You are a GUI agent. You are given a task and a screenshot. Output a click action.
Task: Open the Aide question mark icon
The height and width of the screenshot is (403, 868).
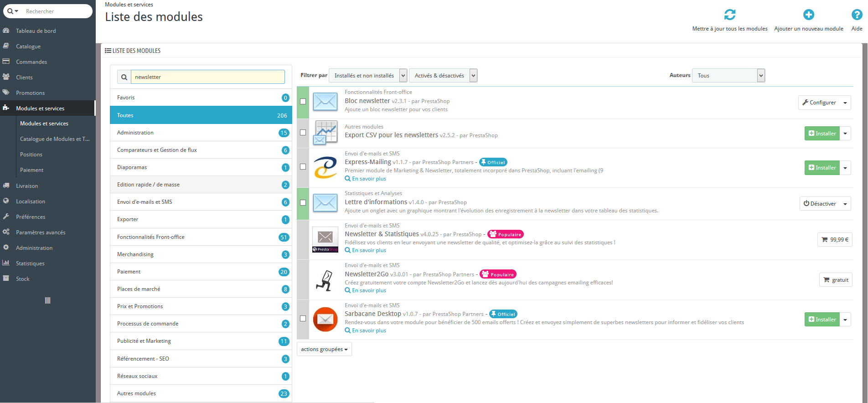click(857, 15)
